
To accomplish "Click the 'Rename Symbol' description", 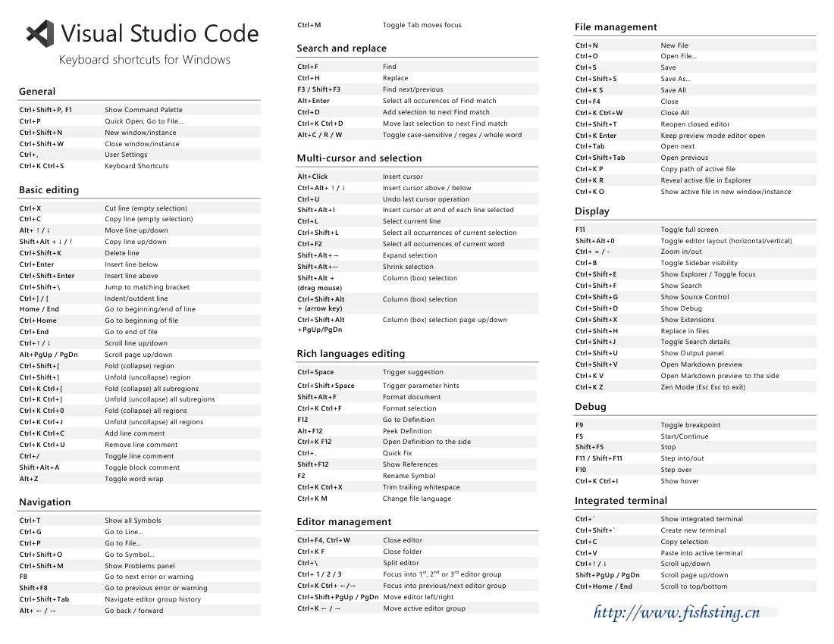I will tap(409, 476).
